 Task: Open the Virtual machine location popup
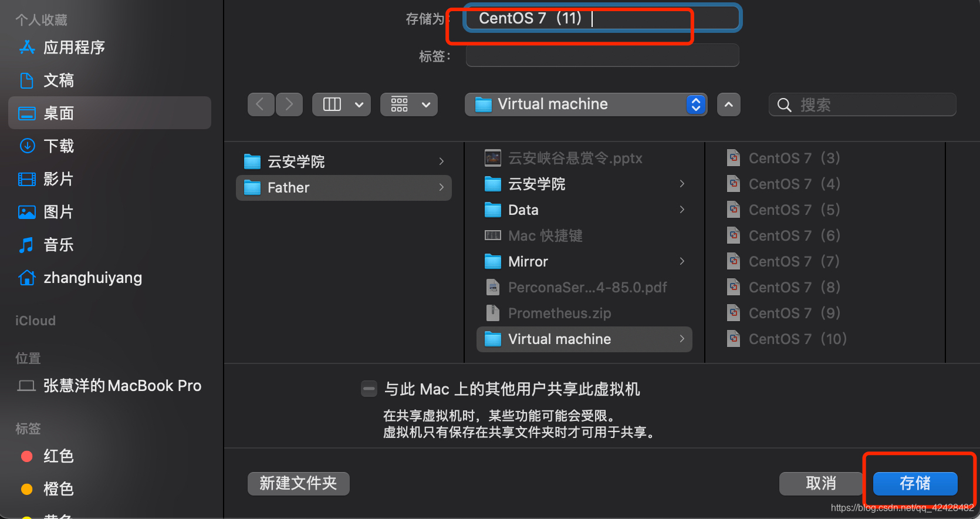click(x=586, y=105)
